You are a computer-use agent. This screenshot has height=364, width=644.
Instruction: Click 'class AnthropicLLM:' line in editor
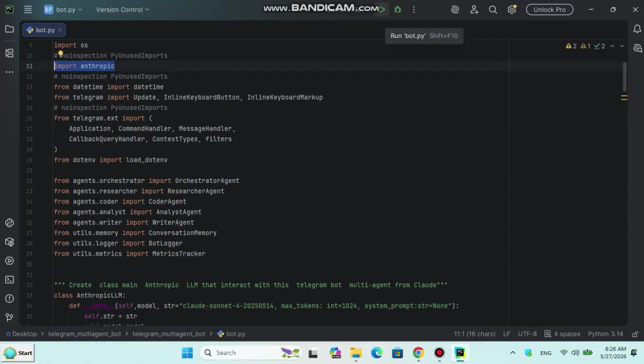coord(90,296)
